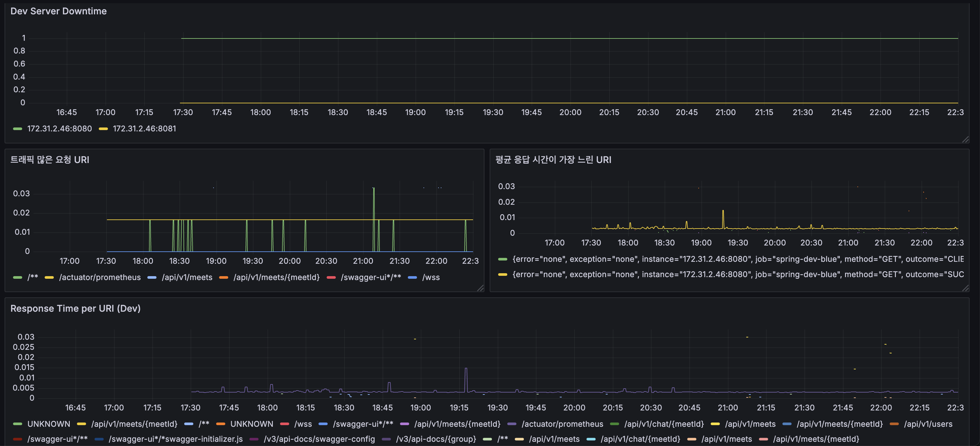Select pink /api/v1/meets/{meetId} in Response Time legend

click(x=816, y=439)
